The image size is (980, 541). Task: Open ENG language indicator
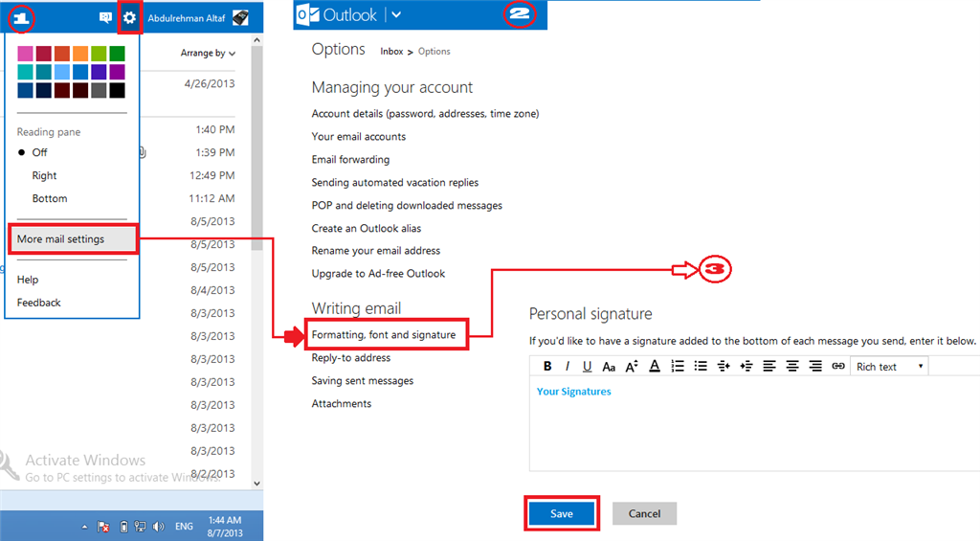click(184, 527)
